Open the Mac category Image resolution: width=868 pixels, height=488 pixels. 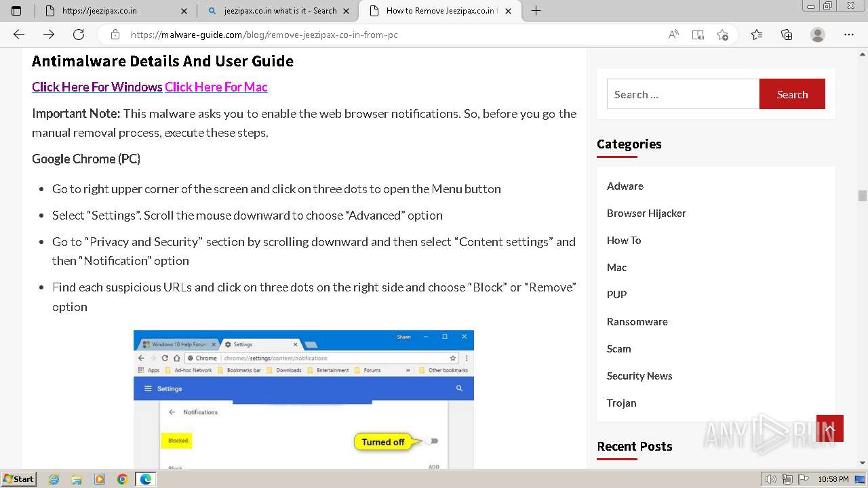pyautogui.click(x=616, y=267)
